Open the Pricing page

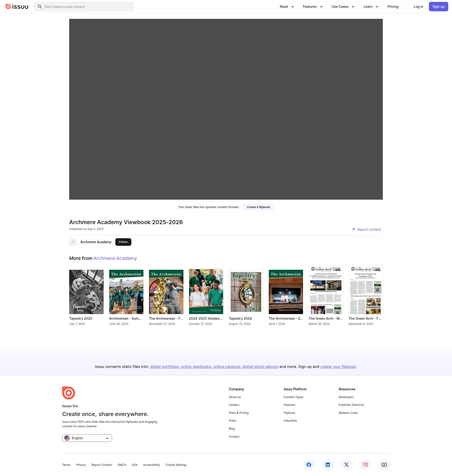click(393, 7)
